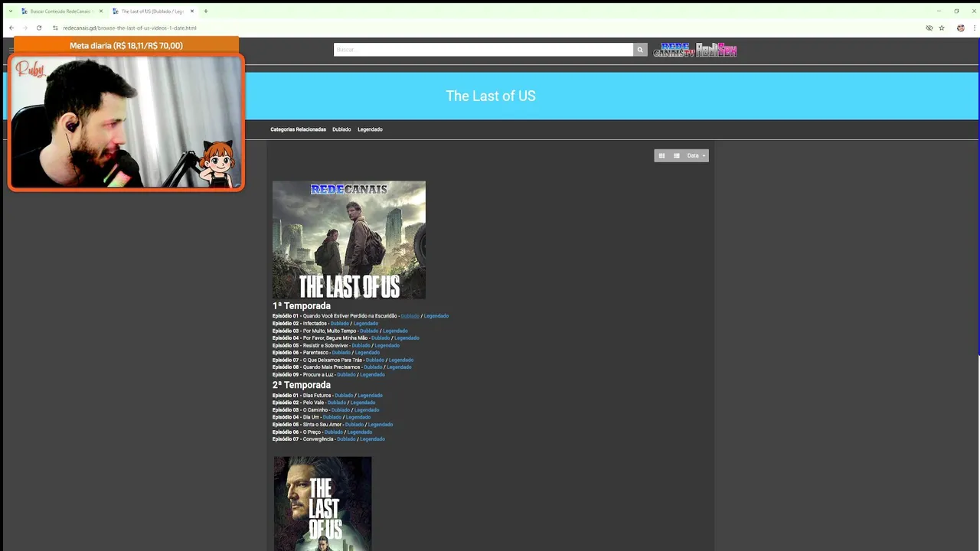This screenshot has width=980, height=551.
Task: Switch to grid view icon
Action: (x=661, y=156)
